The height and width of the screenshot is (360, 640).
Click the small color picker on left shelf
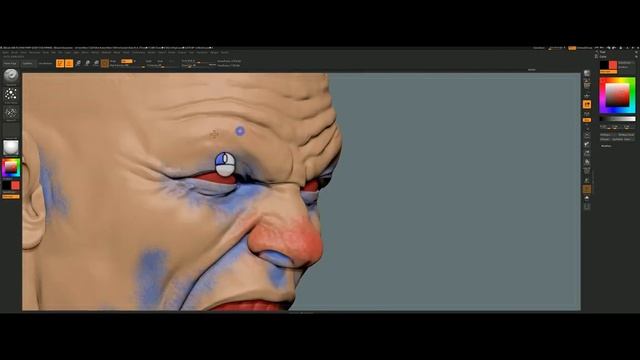pyautogui.click(x=11, y=168)
